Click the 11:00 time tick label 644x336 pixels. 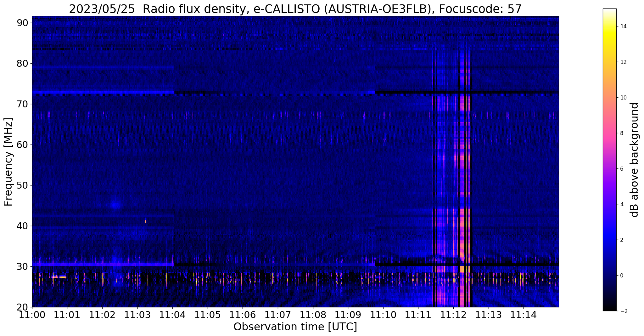pyautogui.click(x=32, y=315)
